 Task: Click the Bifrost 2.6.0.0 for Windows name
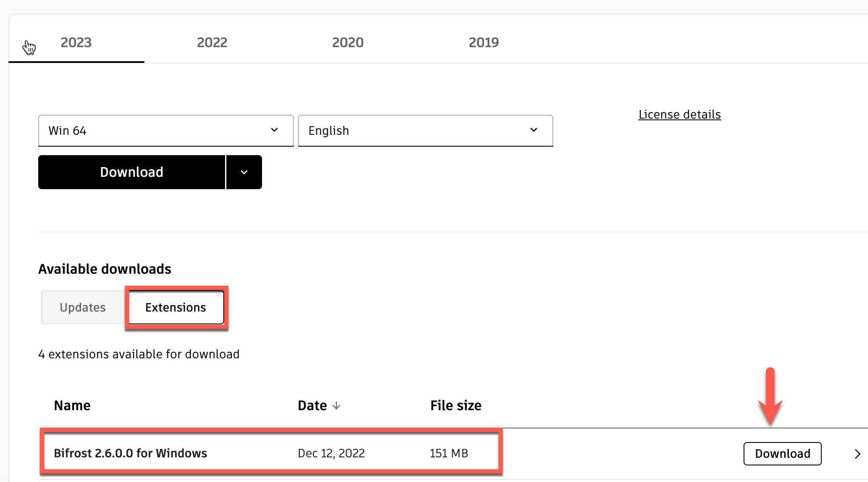tap(130, 453)
